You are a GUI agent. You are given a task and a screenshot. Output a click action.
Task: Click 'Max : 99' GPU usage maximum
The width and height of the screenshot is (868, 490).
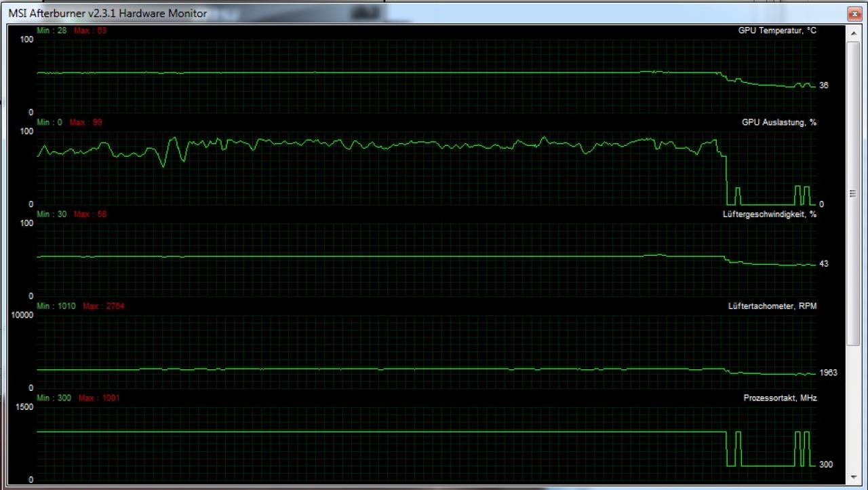click(85, 122)
